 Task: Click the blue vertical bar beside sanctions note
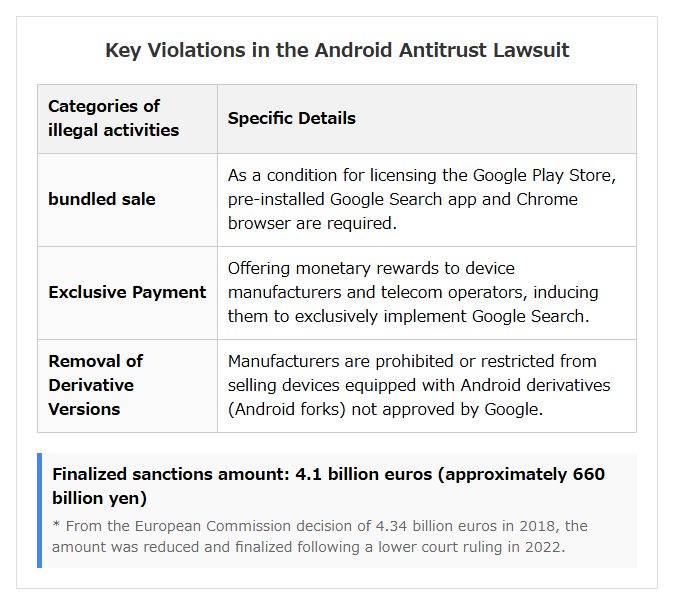pyautogui.click(x=40, y=510)
